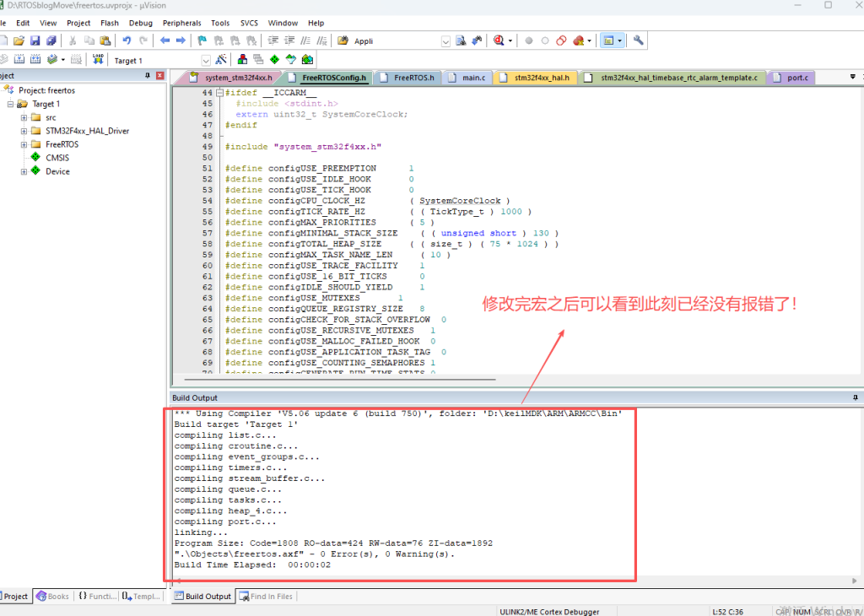Image resolution: width=864 pixels, height=616 pixels.
Task: Switch to the main.c editor tab
Action: tap(472, 78)
